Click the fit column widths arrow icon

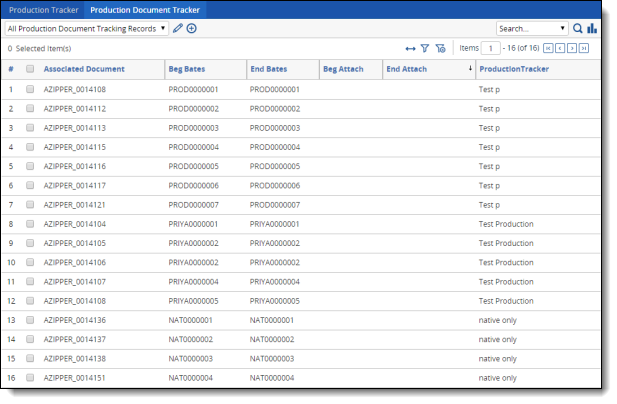click(x=410, y=49)
